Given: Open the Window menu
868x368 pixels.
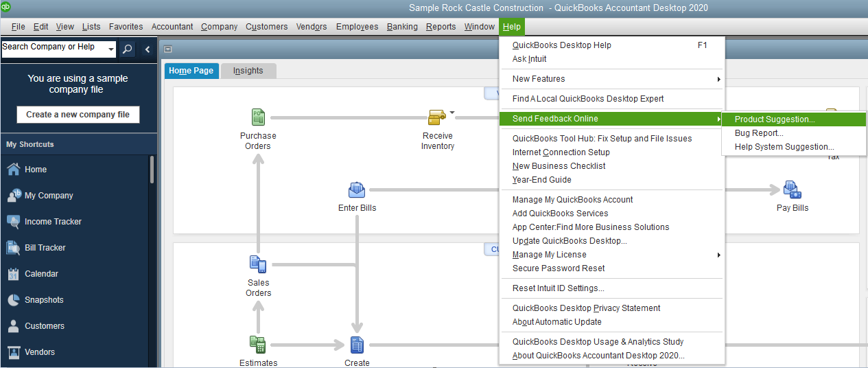Looking at the screenshot, I should point(479,27).
